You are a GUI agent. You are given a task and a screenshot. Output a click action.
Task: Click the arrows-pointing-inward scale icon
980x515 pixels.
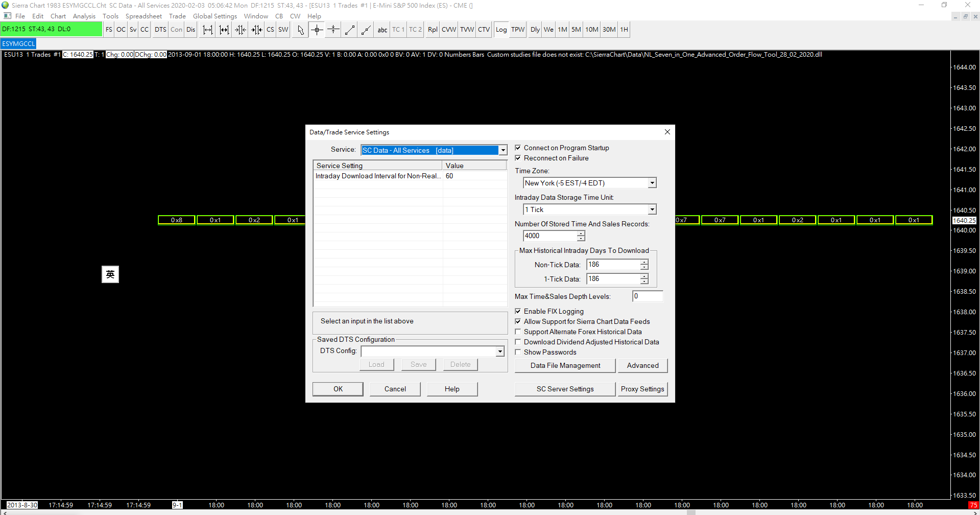click(x=241, y=30)
